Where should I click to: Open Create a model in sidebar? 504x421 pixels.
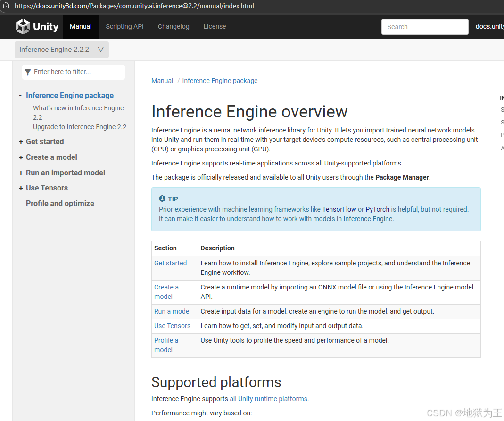[51, 157]
